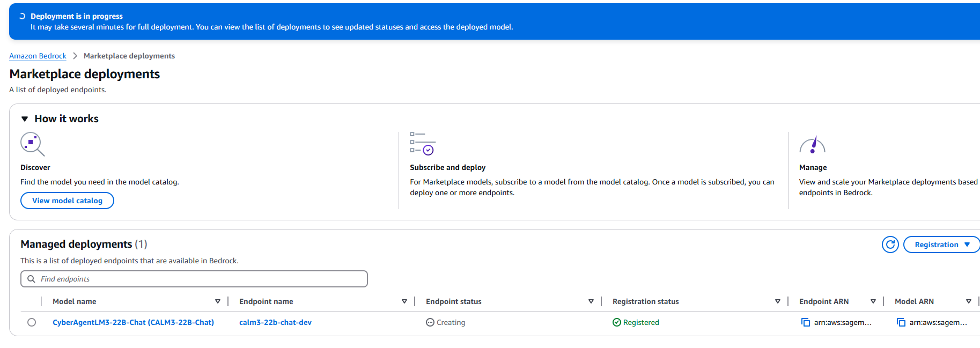Sort by the Model ARN column arrow

click(969, 301)
